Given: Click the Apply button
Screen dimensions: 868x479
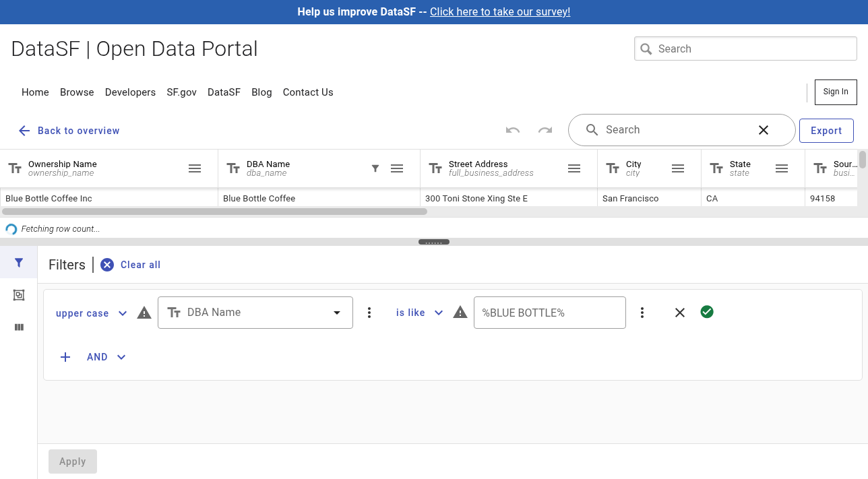Looking at the screenshot, I should pyautogui.click(x=73, y=461).
